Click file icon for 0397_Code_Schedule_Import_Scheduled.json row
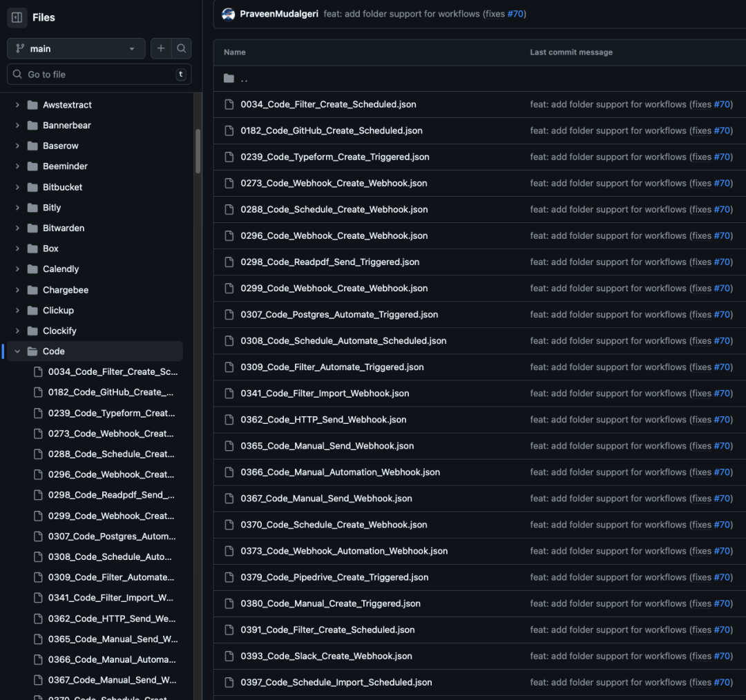 (x=229, y=682)
